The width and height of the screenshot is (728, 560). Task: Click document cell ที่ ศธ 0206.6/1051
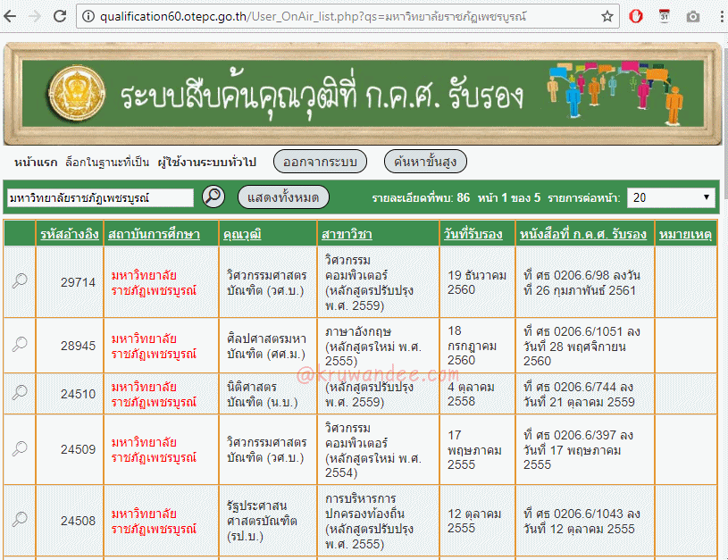coord(585,346)
